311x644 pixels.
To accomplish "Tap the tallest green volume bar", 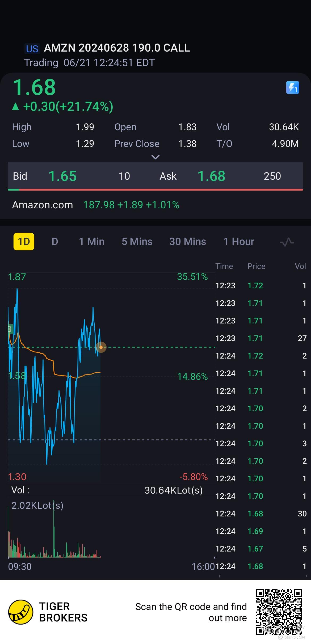I will [x=54, y=529].
